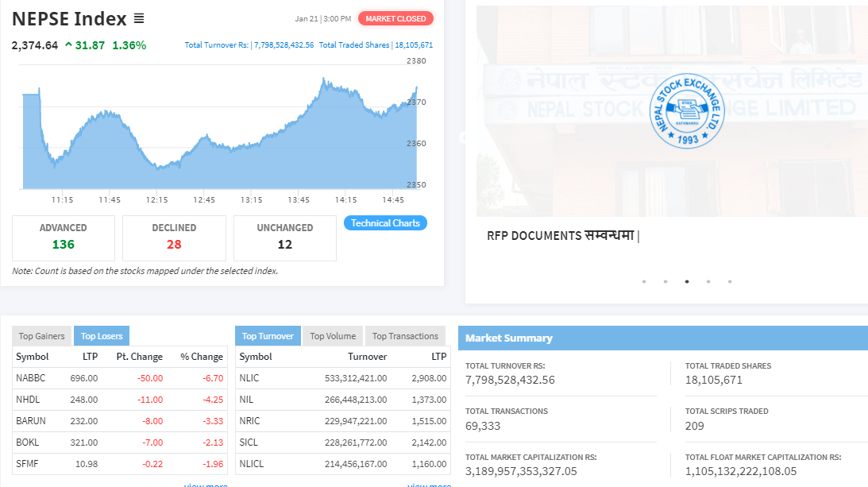Click Total Float Market Capitalization value
This screenshot has height=487, width=868.
(741, 471)
